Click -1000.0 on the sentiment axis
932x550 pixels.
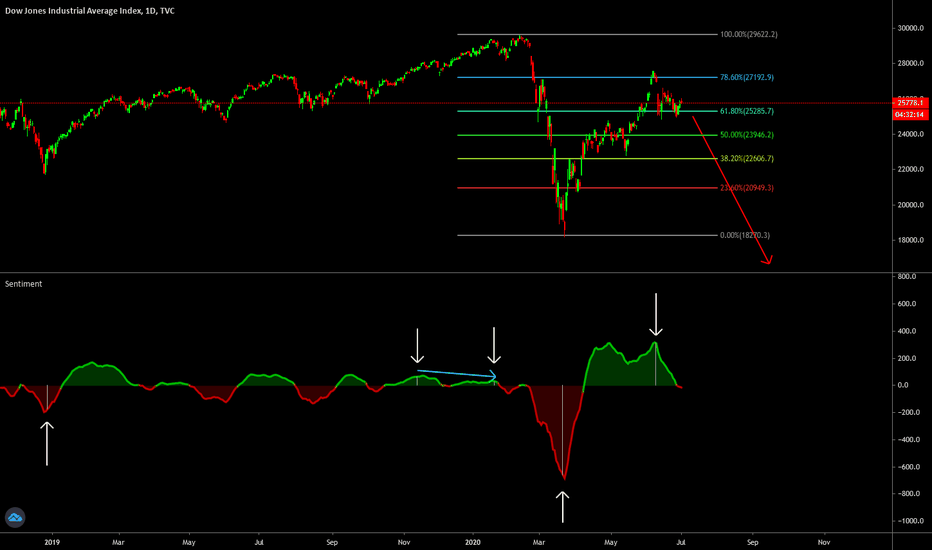click(911, 521)
